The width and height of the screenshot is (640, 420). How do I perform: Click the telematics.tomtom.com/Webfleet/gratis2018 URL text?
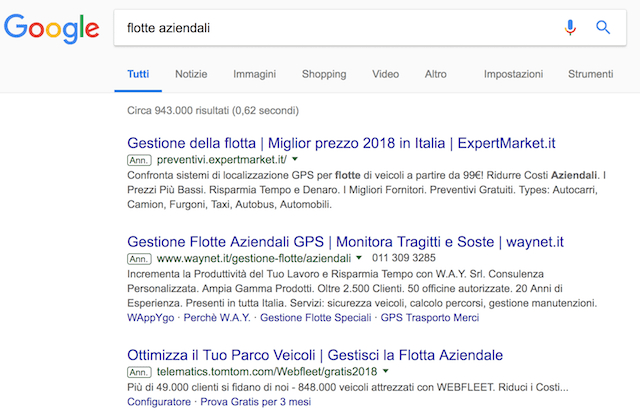point(267,372)
